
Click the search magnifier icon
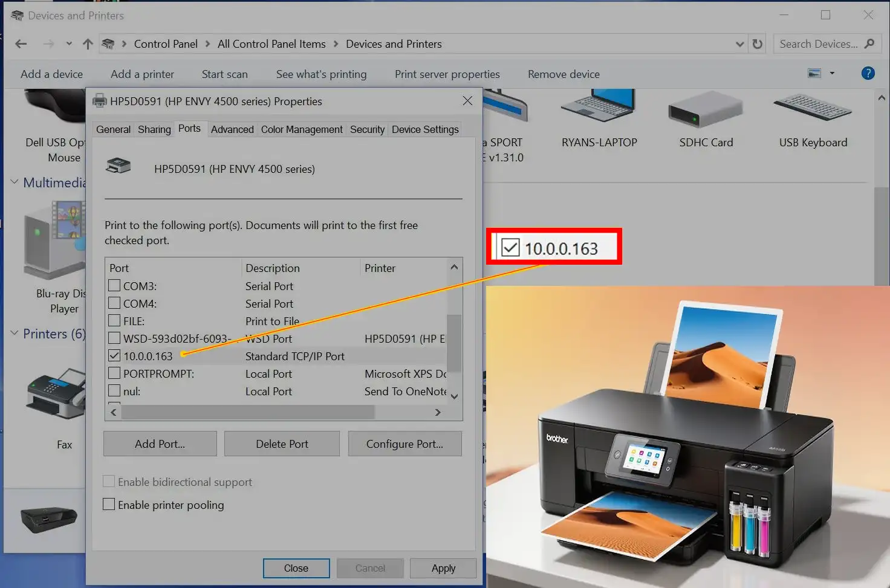coord(870,44)
